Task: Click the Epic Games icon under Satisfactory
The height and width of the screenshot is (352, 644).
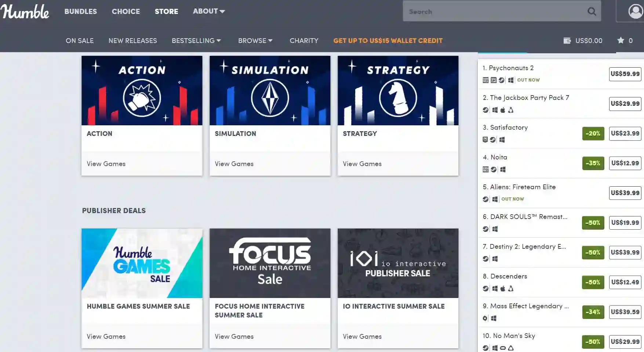Action: (x=485, y=140)
